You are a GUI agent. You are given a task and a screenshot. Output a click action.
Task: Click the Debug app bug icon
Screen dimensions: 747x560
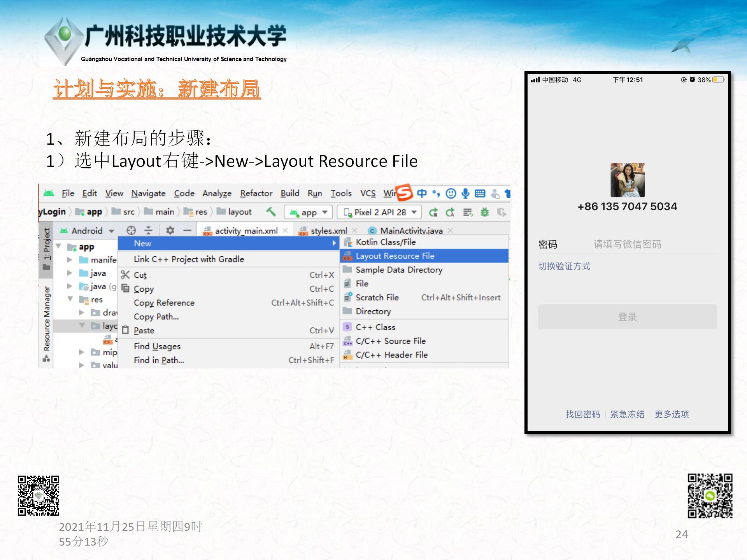click(x=484, y=212)
